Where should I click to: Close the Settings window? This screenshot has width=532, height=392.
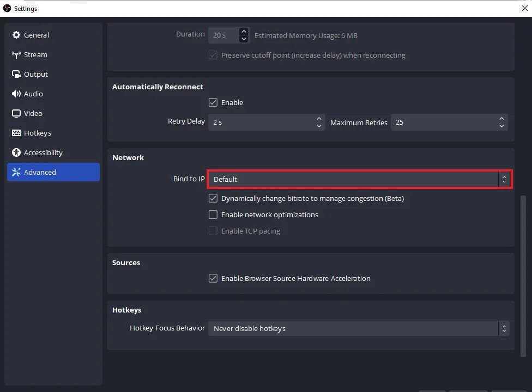524,8
